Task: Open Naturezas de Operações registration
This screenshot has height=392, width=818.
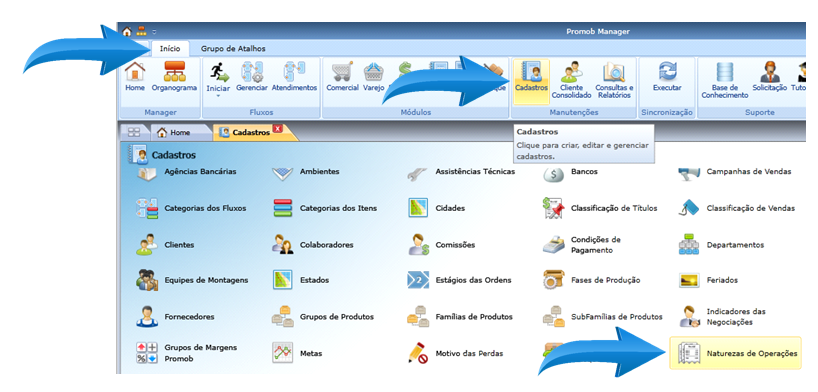Action: point(735,353)
